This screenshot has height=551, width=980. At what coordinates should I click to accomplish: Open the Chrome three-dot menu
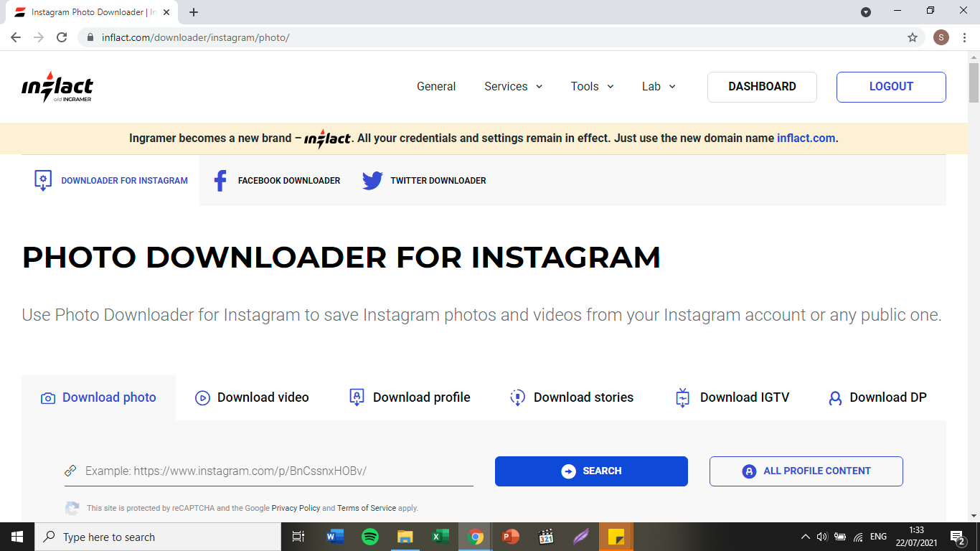[x=964, y=37]
